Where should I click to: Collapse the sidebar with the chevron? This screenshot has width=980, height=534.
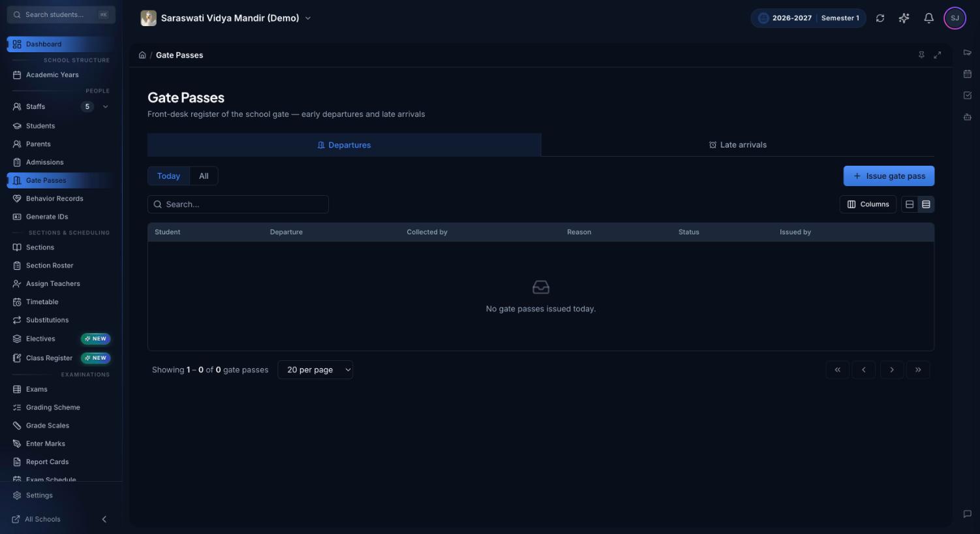click(104, 519)
